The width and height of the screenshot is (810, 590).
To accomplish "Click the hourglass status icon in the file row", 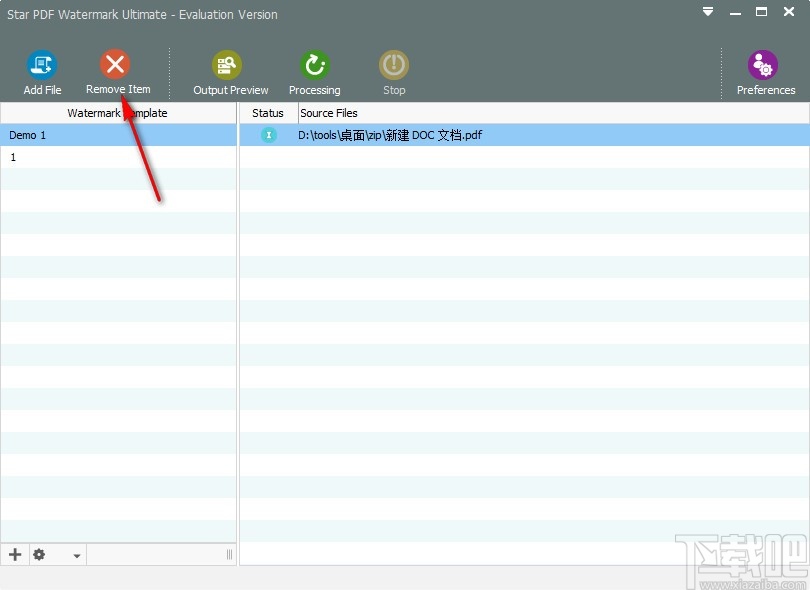I will coord(269,135).
